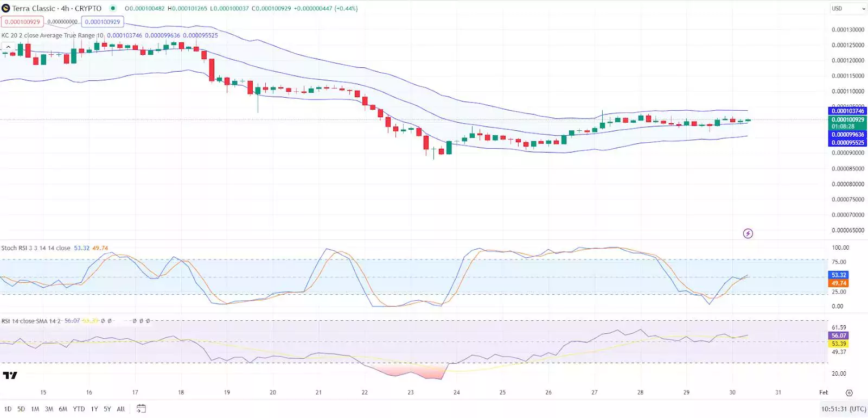Click date label 24 on time axis
This screenshot has width=868, height=418.
456,392
